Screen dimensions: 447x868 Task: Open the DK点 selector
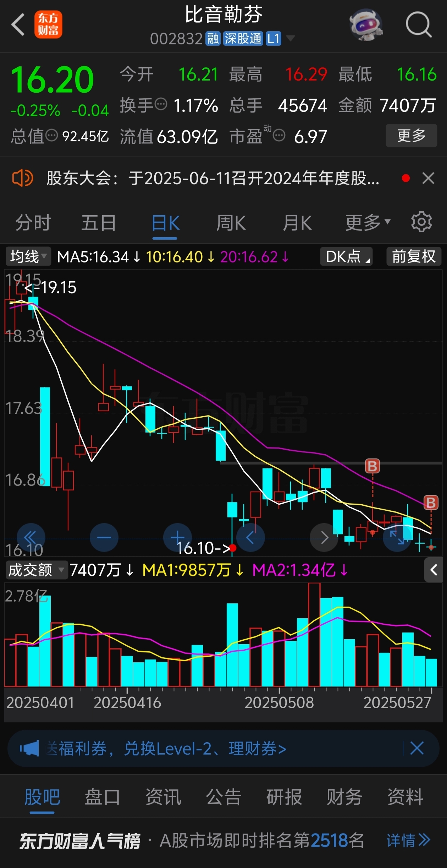pos(346,256)
